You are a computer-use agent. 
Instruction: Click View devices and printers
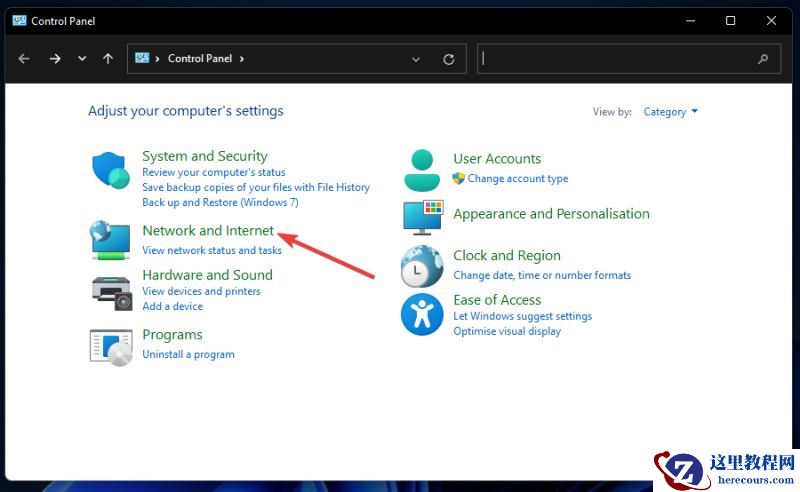click(x=202, y=291)
